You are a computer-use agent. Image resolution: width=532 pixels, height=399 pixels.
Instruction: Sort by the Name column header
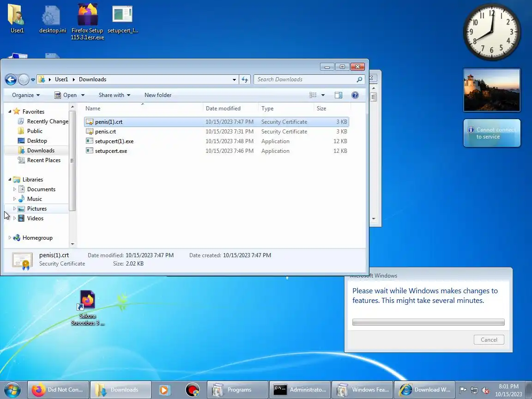coord(143,108)
